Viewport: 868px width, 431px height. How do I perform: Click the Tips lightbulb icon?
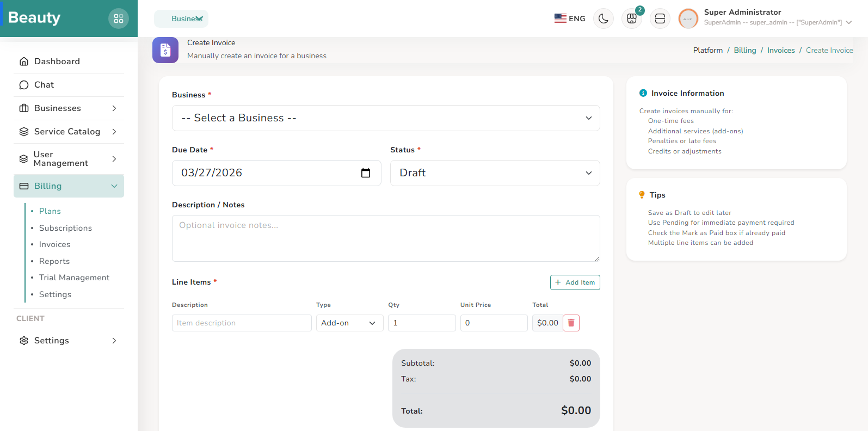tap(642, 195)
